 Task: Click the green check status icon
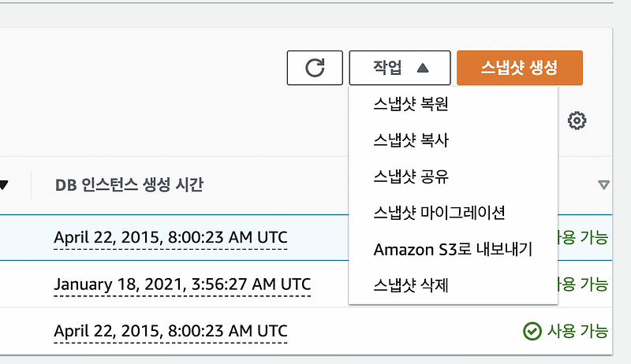pos(532,332)
